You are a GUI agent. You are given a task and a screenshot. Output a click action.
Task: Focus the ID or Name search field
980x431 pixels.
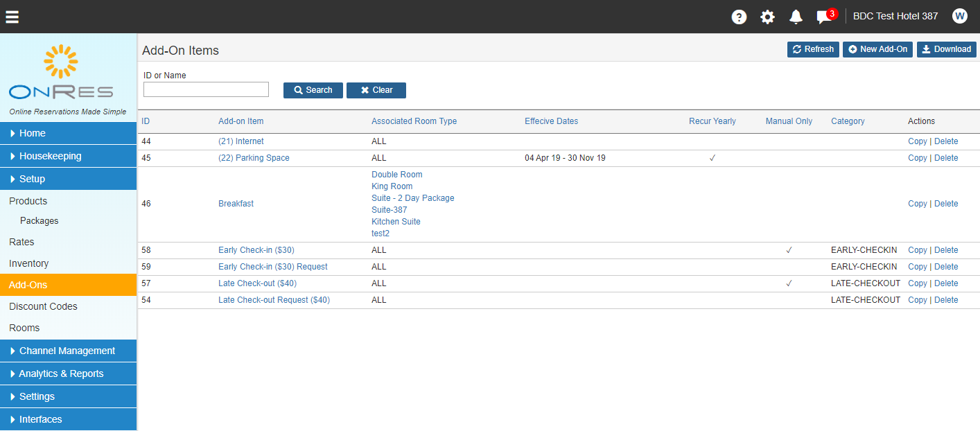point(206,89)
